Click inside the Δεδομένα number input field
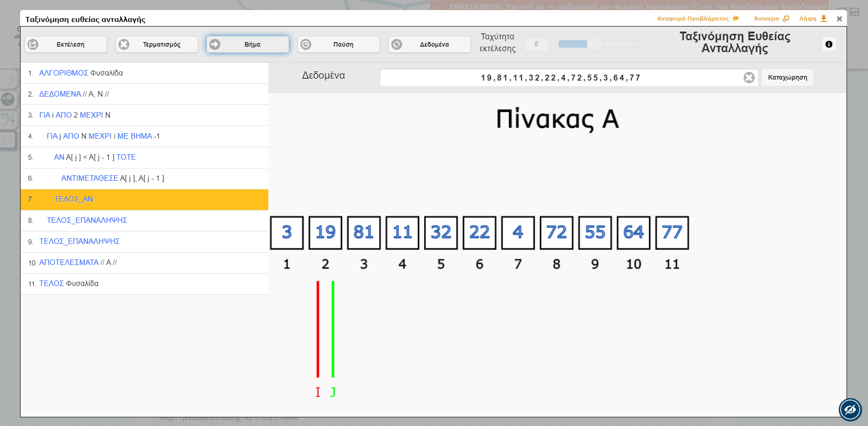Image resolution: width=868 pixels, height=426 pixels. [560, 78]
